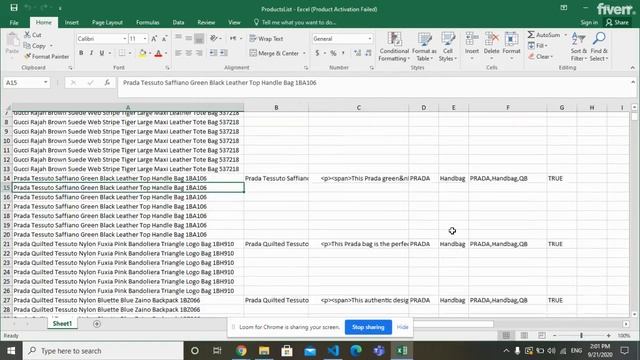
Task: Toggle Wrap Text
Action: tap(266, 39)
